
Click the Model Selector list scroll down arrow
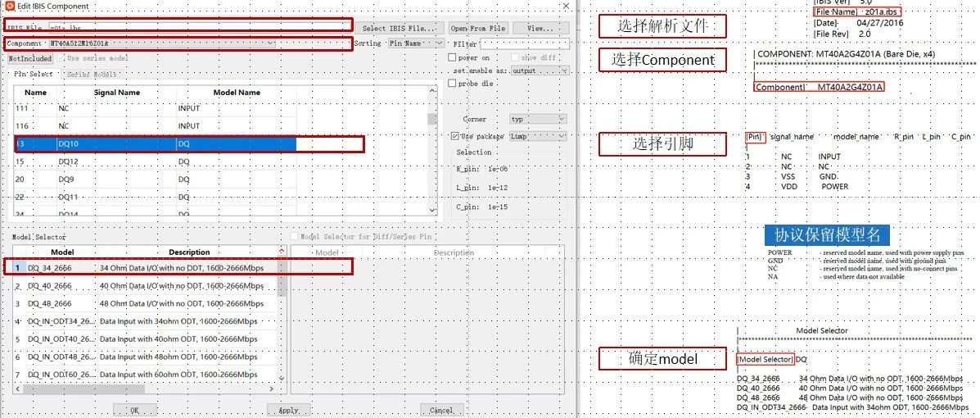[282, 379]
